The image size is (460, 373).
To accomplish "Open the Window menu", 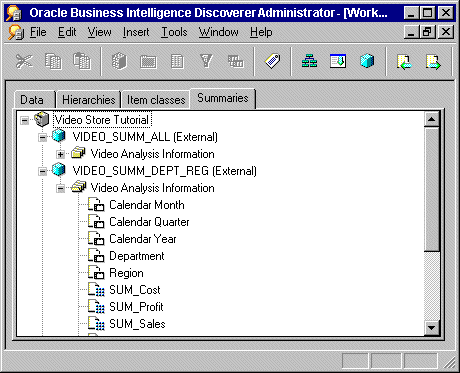I will [219, 32].
